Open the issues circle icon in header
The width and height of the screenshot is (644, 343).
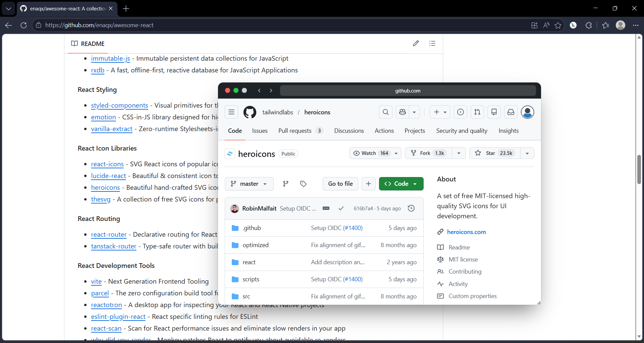tap(461, 112)
